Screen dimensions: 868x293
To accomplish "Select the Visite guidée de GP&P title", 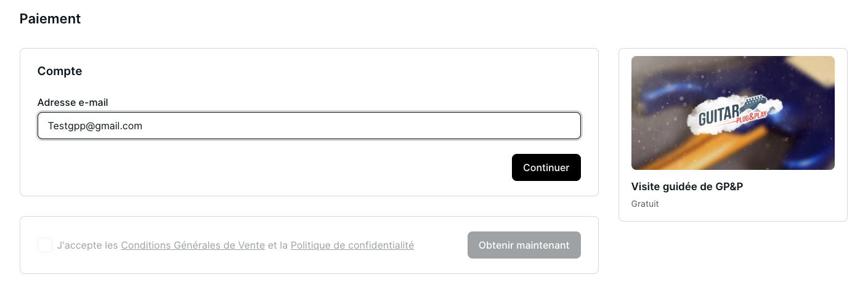I will pos(687,187).
